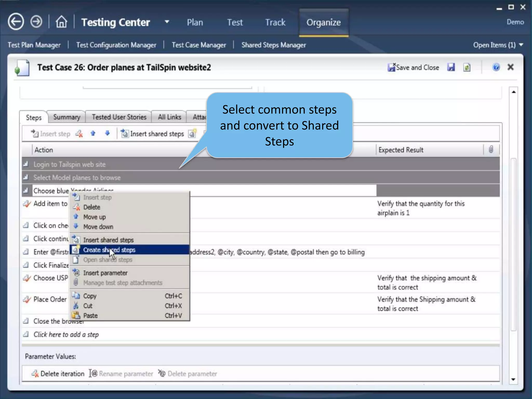Click the toolbar Move up arrow
532x399 pixels.
pos(93,133)
